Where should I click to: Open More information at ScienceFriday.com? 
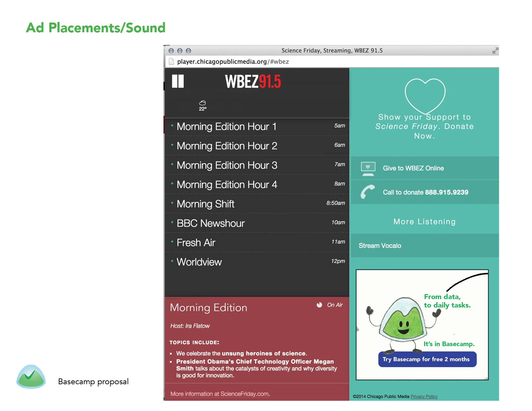tap(220, 394)
